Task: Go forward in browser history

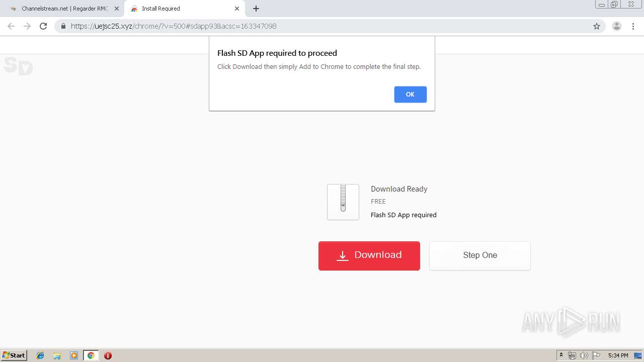Action: (x=27, y=26)
